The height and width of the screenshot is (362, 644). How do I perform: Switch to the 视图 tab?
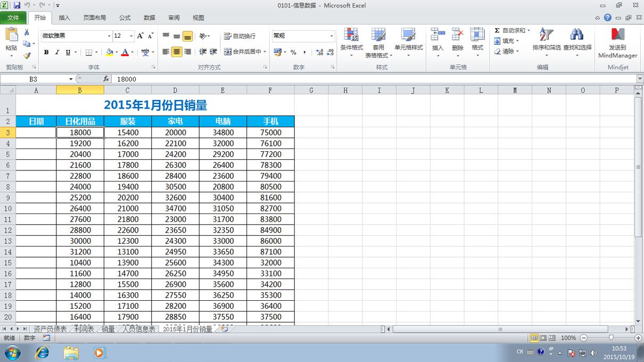[x=199, y=18]
